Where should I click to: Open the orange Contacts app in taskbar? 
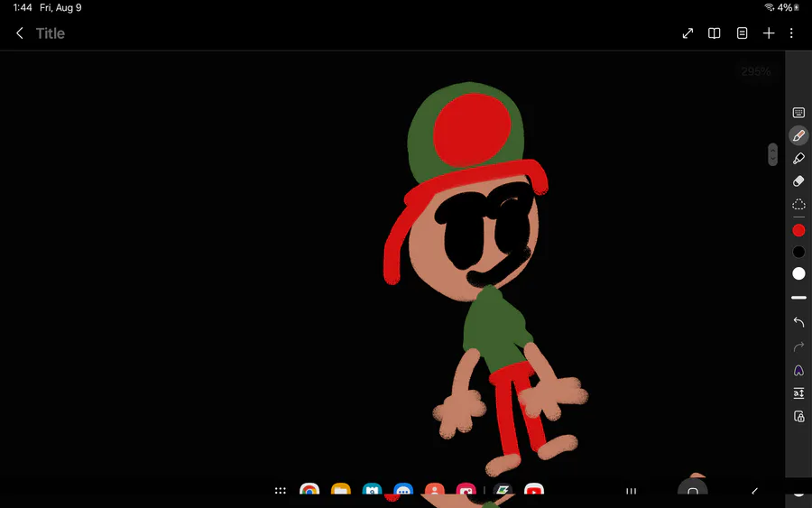point(435,489)
